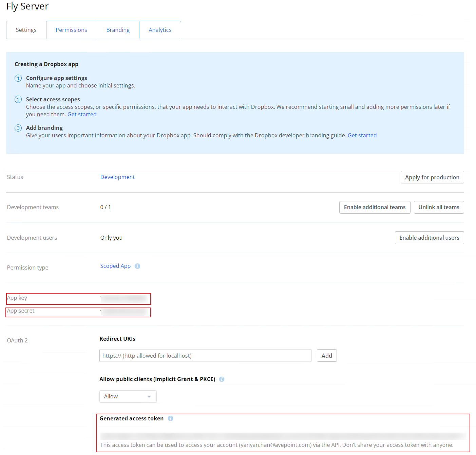Open the Analytics tab
The height and width of the screenshot is (455, 476).
click(160, 30)
